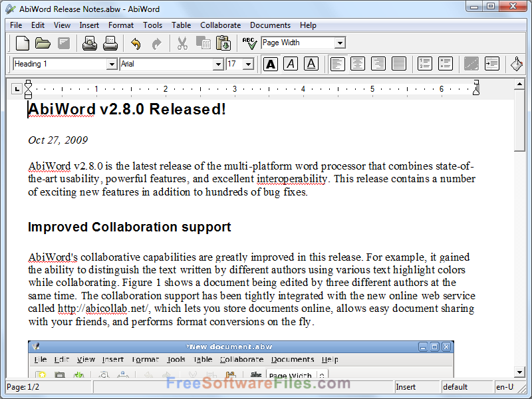Paste from the clipboard
Screen dimensions: 532x399
223,43
